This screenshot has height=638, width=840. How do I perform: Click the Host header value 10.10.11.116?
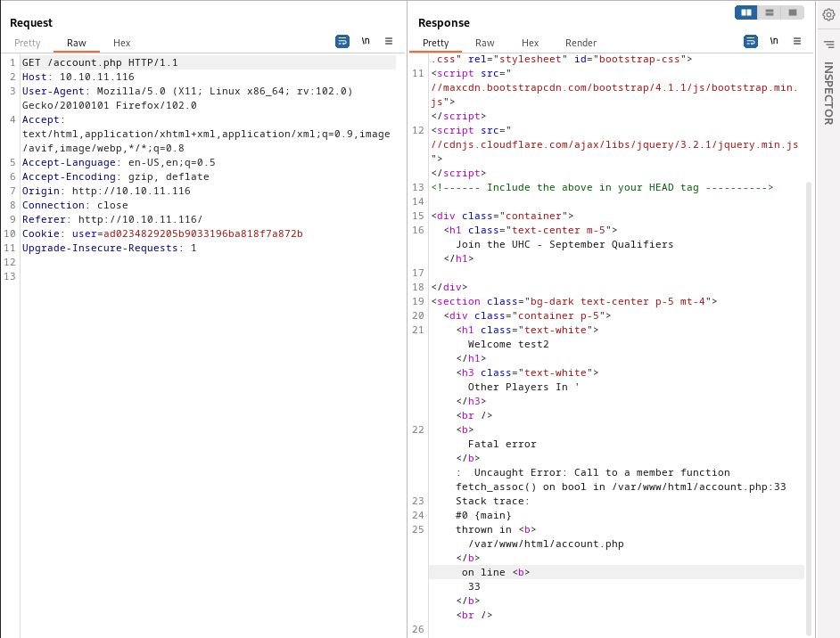pyautogui.click(x=97, y=77)
